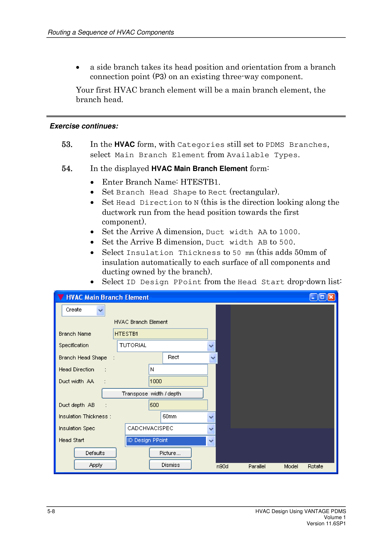The height and width of the screenshot is (555, 392).
Task: Click the Head Direction text field
Action: [x=178, y=369]
